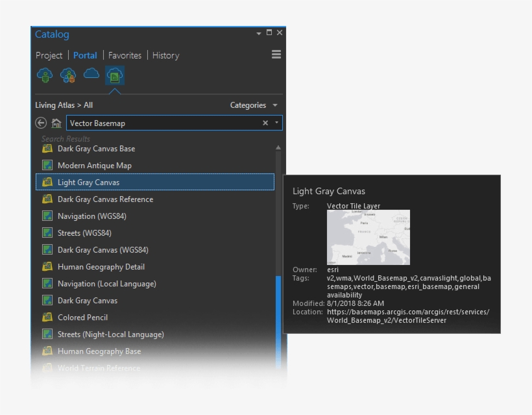Open the History tab
This screenshot has height=415, width=532.
click(x=165, y=55)
